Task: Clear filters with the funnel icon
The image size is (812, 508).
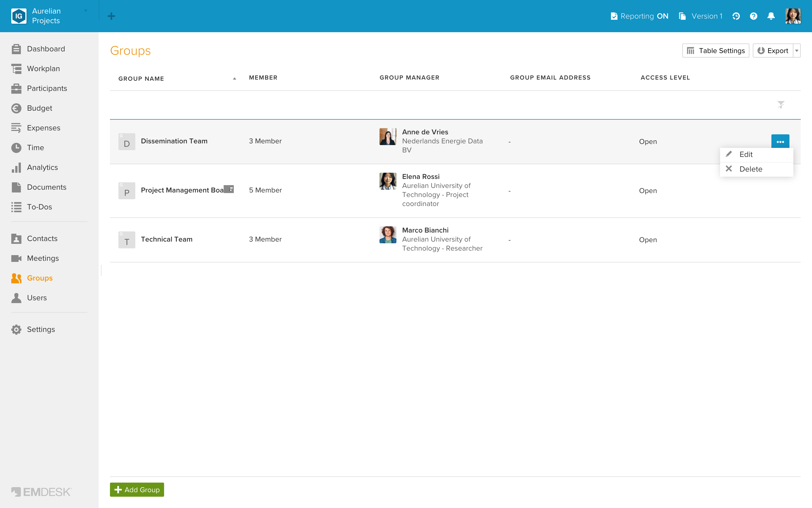Action: pyautogui.click(x=781, y=105)
